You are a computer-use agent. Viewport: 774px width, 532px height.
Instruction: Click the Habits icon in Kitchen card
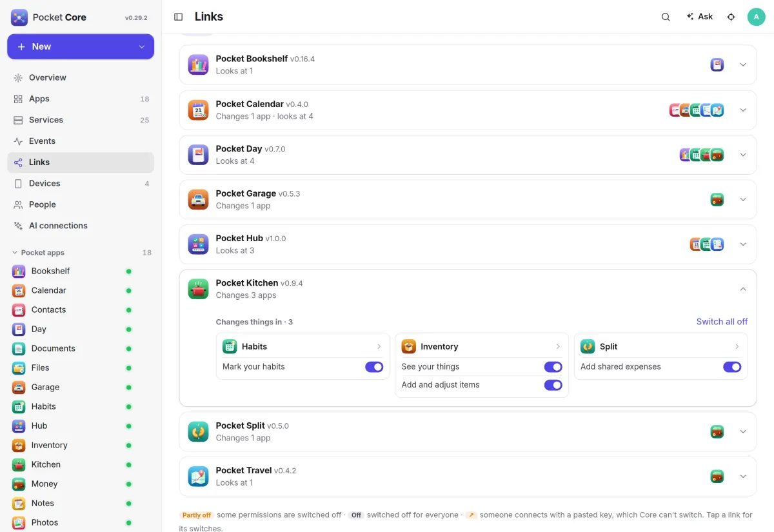click(x=230, y=346)
